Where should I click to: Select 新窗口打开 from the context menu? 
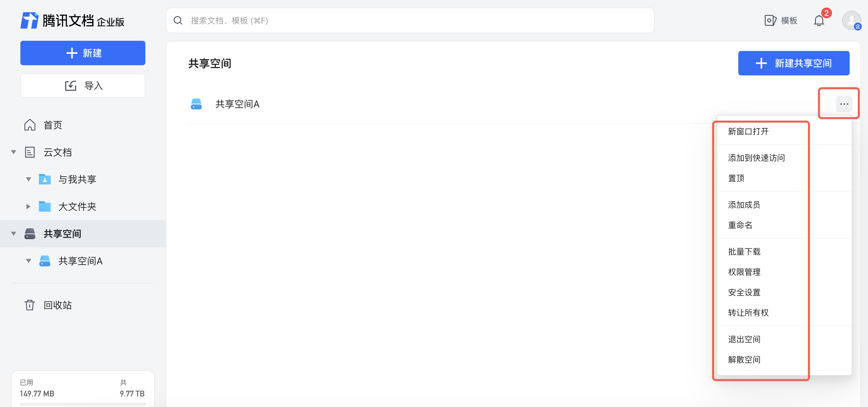tap(748, 131)
